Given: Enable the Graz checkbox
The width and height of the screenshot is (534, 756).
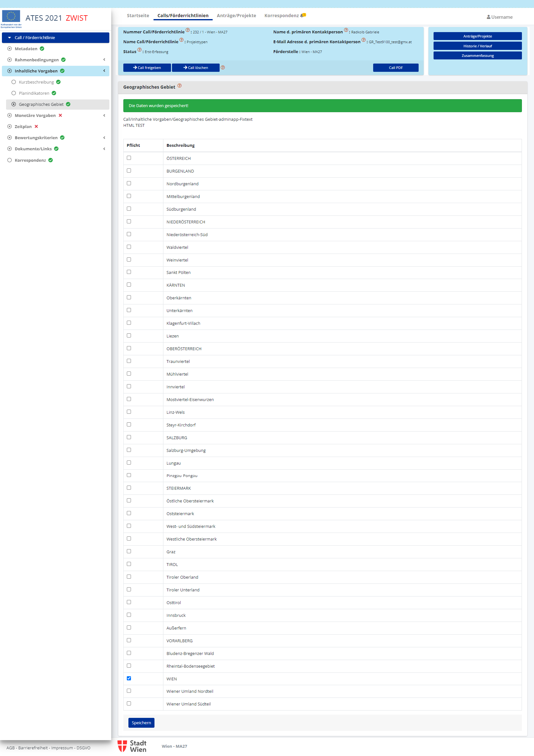Looking at the screenshot, I should [x=129, y=551].
